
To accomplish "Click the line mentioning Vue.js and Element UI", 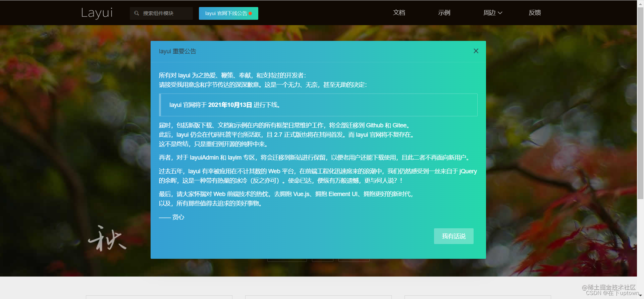I will click(x=286, y=194).
